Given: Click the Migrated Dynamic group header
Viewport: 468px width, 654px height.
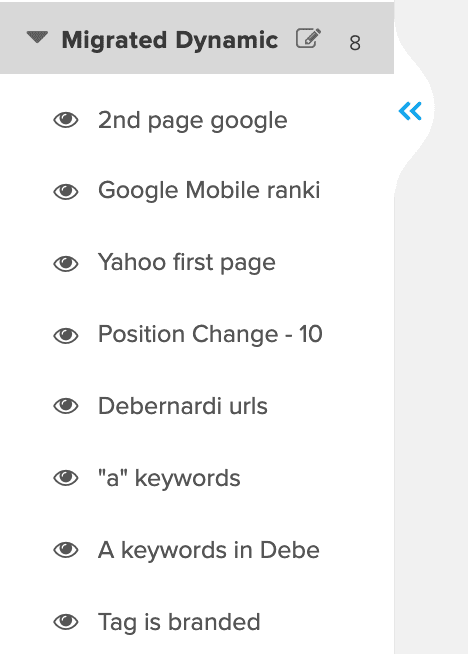Looking at the screenshot, I should [x=197, y=38].
